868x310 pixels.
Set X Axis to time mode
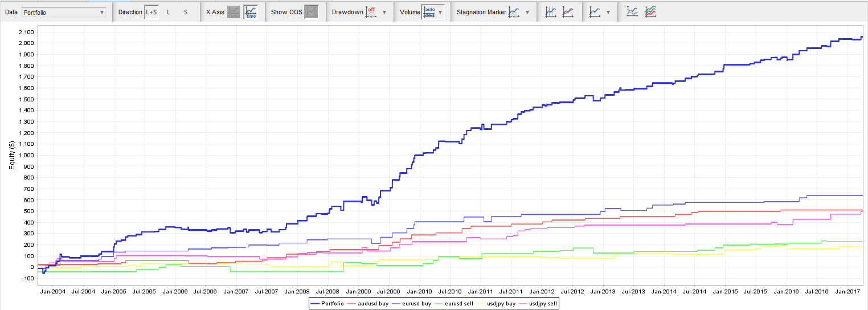tap(251, 12)
